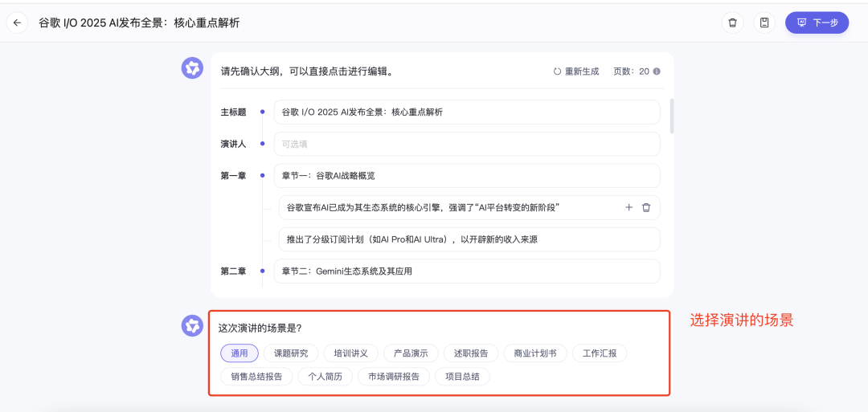Edit the 谷歌宣布AI已成为 bullet field
868x412 pixels.
(469, 207)
